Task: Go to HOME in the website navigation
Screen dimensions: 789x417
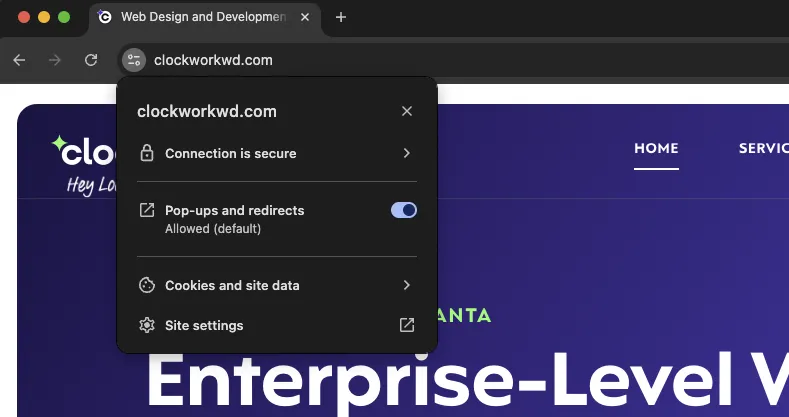Action: pos(656,148)
